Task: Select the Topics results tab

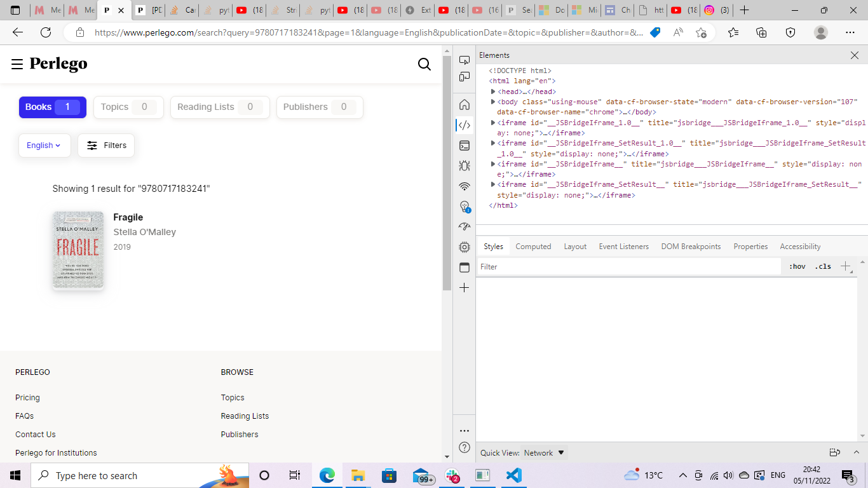Action: (x=128, y=107)
